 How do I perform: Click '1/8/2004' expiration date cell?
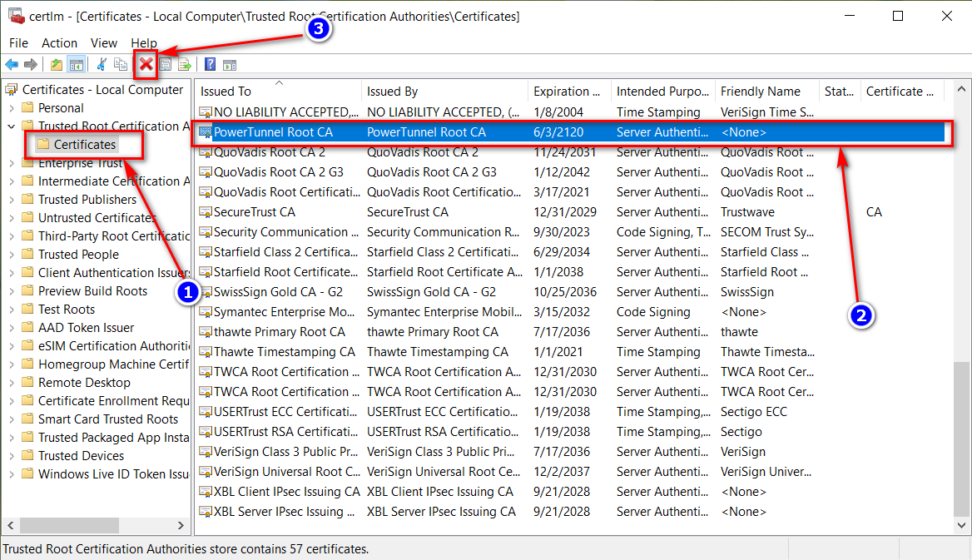[558, 112]
